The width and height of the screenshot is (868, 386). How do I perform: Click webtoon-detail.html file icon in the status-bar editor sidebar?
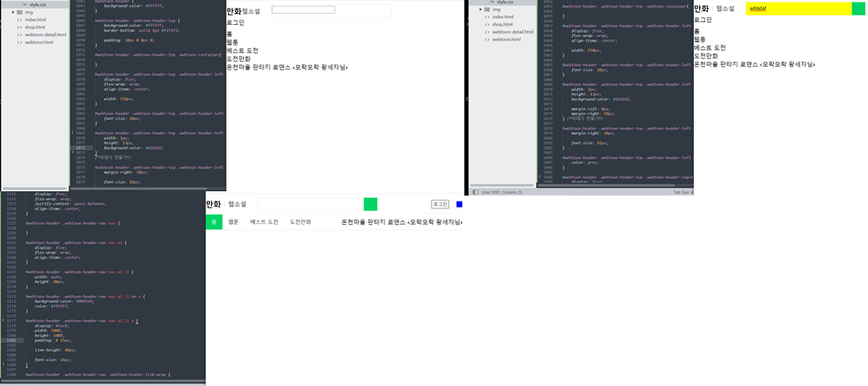487,32
